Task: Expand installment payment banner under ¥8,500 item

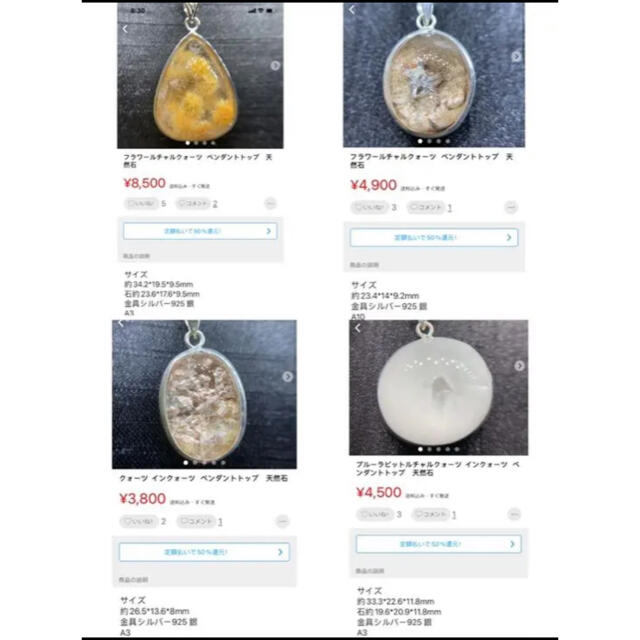Action: [200, 231]
